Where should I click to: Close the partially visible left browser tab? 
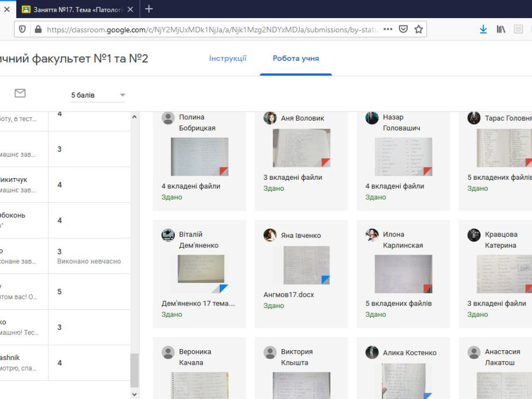point(7,9)
